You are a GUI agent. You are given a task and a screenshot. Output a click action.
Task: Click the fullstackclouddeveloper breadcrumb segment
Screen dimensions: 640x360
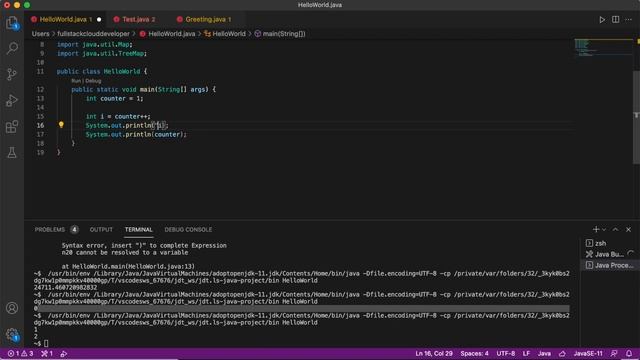(93, 34)
